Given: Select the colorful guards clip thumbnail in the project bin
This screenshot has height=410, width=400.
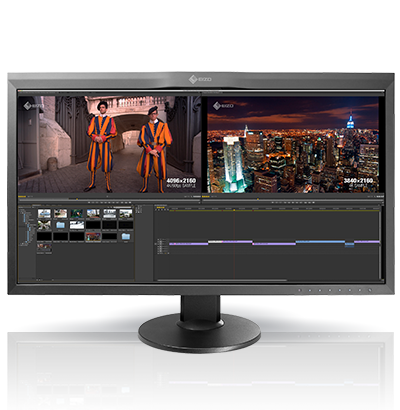Looking at the screenshot, I should [93, 237].
